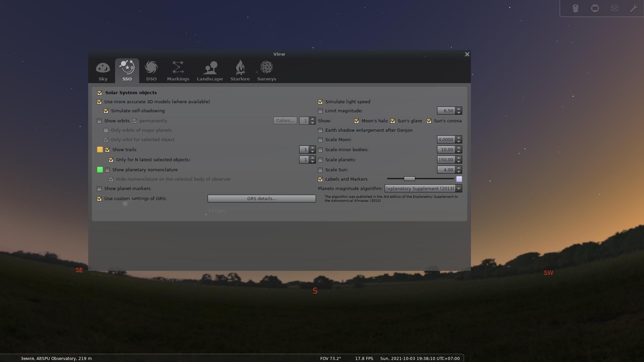Disable Simulate self-shadowing

[x=106, y=111]
